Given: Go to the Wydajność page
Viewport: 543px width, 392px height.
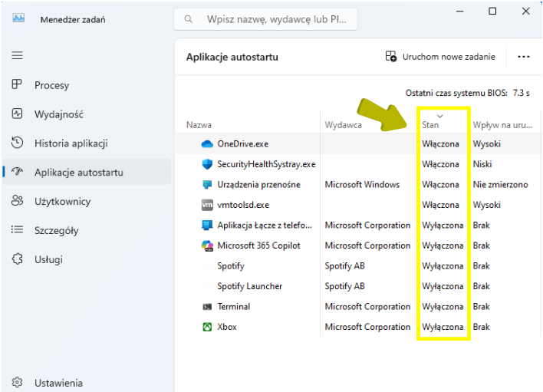Looking at the screenshot, I should [x=58, y=114].
